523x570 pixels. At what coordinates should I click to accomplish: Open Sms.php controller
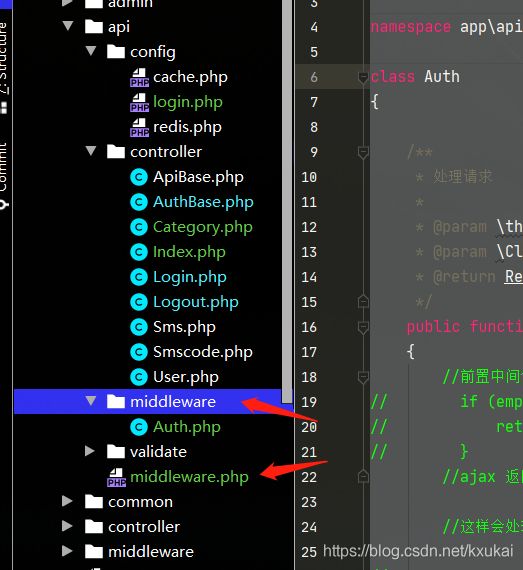click(x=185, y=327)
